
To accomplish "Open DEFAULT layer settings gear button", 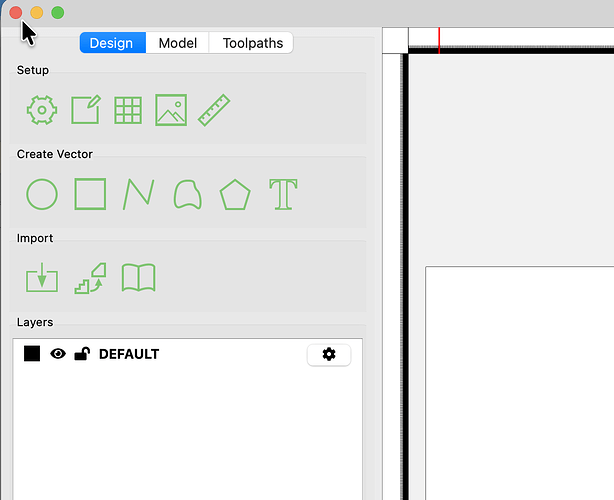I will tap(329, 354).
